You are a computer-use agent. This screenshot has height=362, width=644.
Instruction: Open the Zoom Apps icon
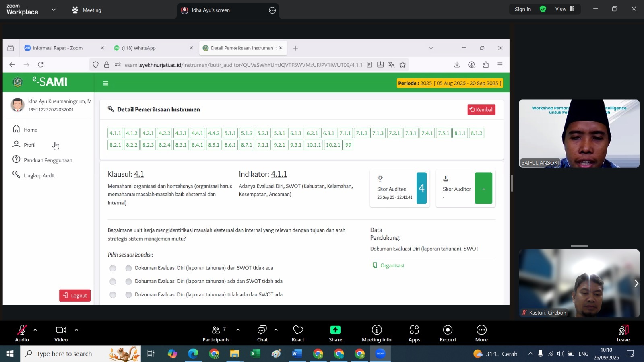click(414, 330)
